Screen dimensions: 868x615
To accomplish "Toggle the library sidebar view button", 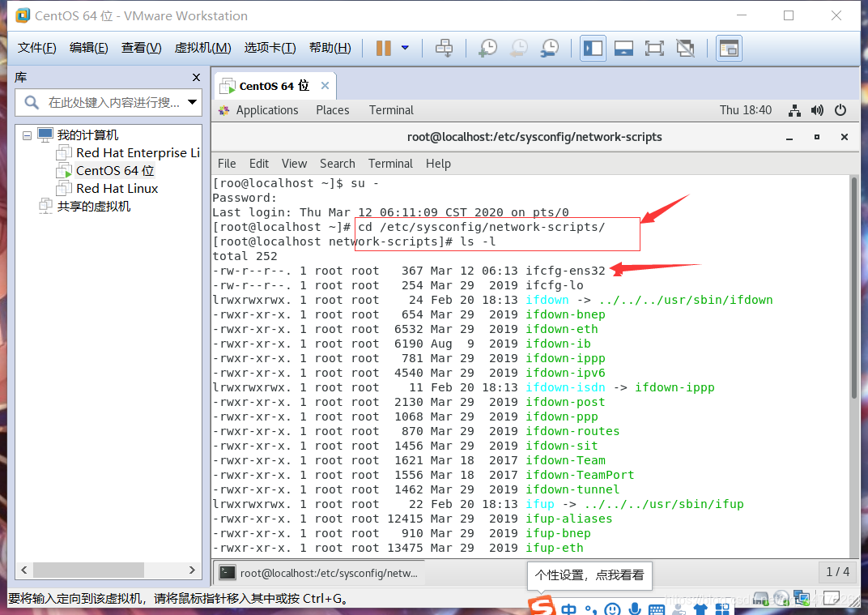I will 593,48.
